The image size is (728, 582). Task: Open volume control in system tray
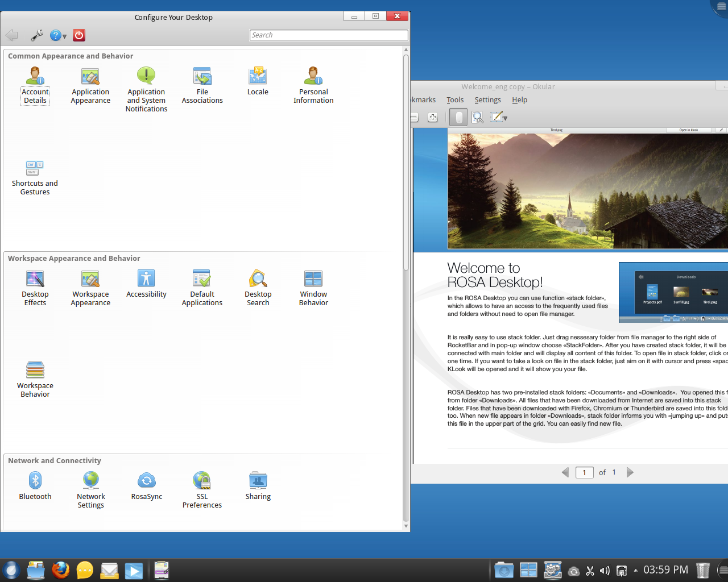(605, 571)
